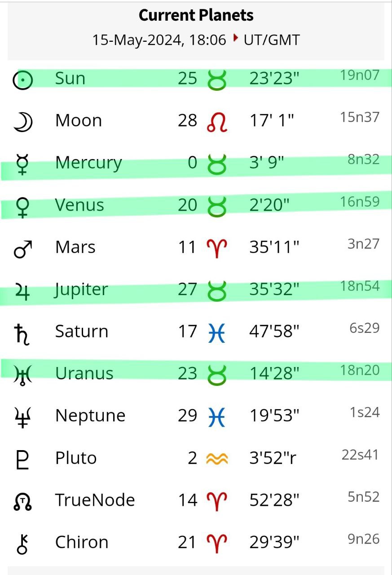Click the Current Planets heading
The width and height of the screenshot is (392, 575).
196,16
